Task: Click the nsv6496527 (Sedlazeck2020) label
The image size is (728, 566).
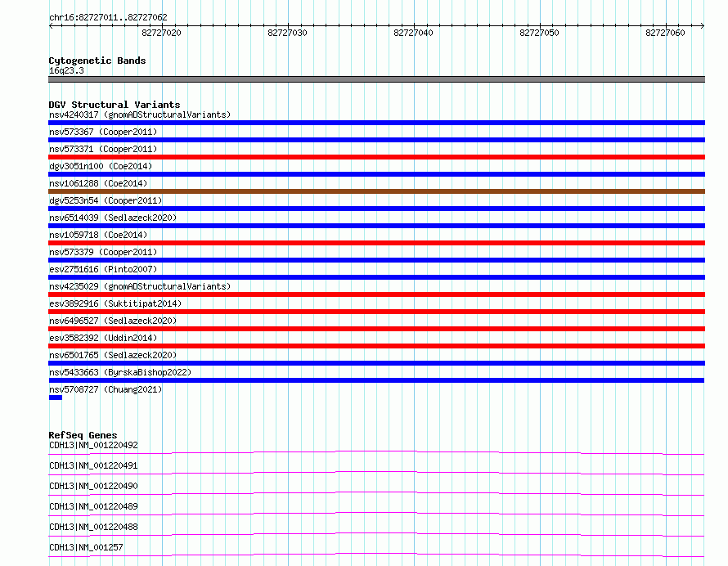Action: [x=113, y=321]
